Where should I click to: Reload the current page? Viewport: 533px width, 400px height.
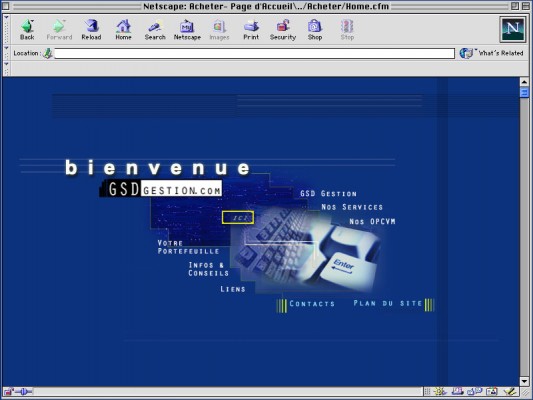91,30
